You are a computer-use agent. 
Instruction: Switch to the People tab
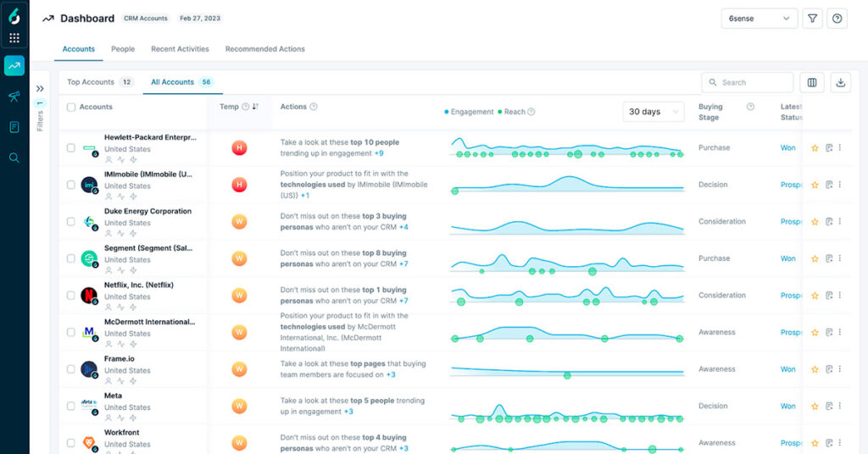tap(123, 49)
